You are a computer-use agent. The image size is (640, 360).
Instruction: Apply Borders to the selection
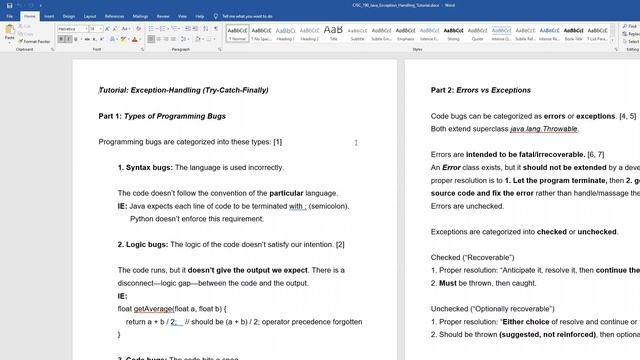click(208, 39)
